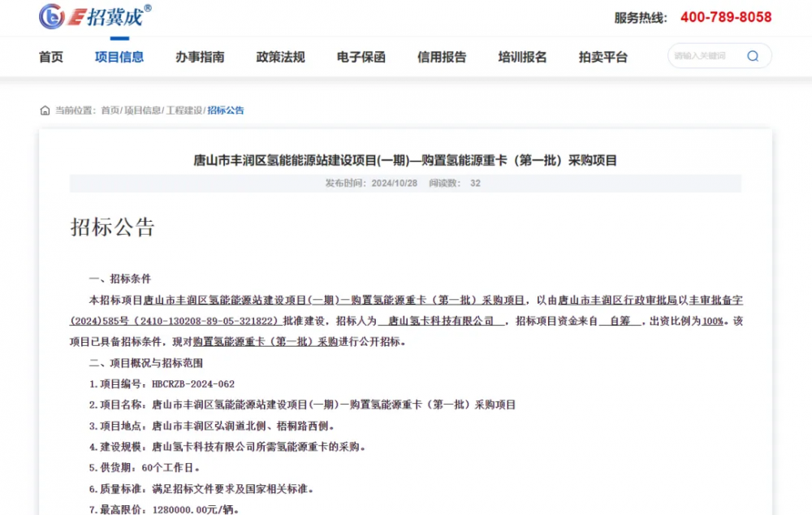Viewport: 812px width, 515px height.
Task: Click the magnifier search icon
Action: [x=753, y=56]
